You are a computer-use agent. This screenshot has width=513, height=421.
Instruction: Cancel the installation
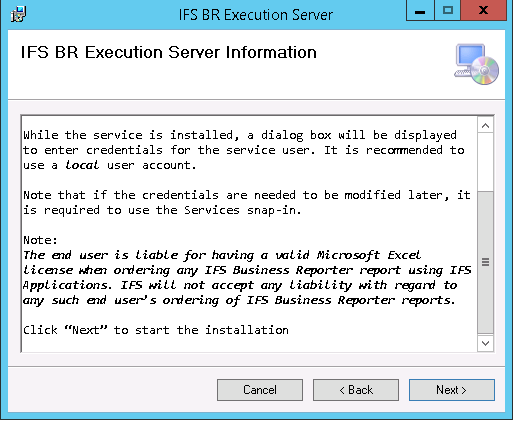[260, 390]
